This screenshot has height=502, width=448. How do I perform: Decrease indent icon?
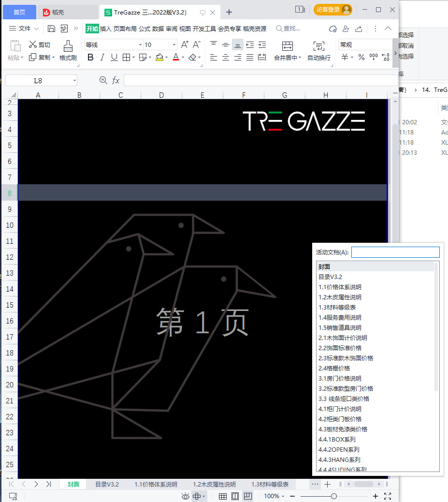pyautogui.click(x=250, y=44)
